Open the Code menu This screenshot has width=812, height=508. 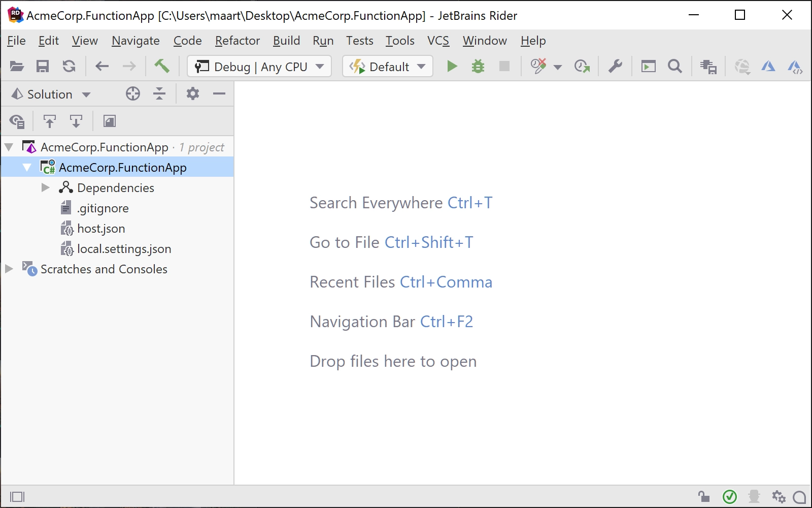(x=188, y=41)
